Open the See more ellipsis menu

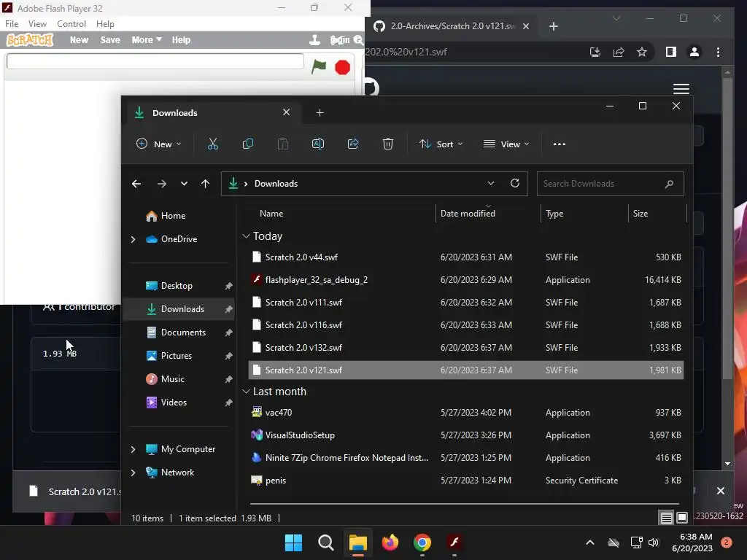click(x=560, y=144)
